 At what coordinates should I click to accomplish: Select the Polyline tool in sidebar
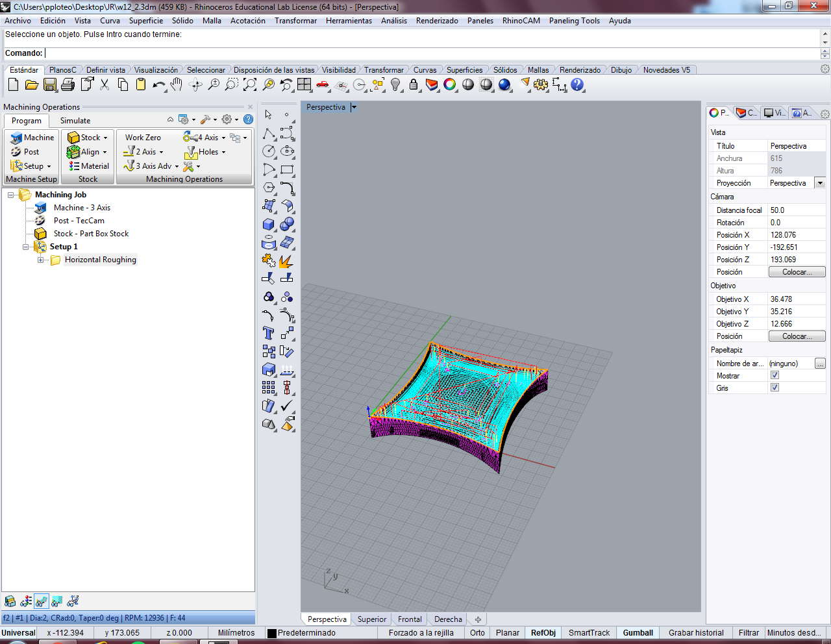click(x=269, y=134)
